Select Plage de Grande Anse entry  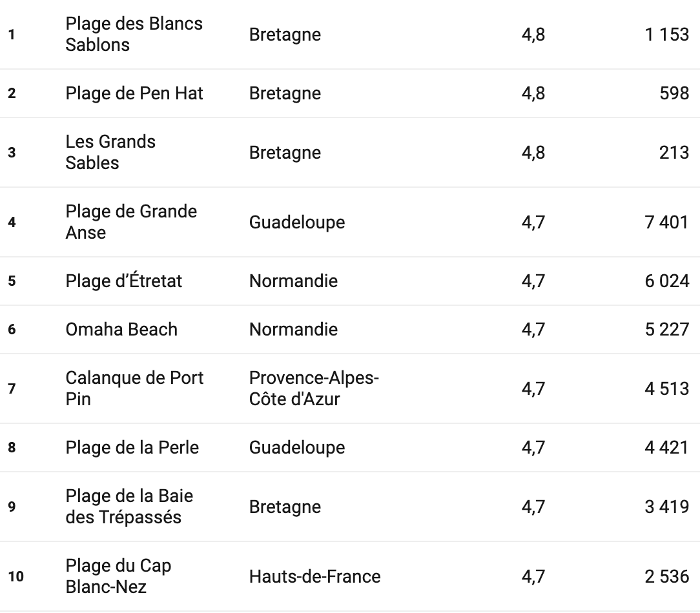pyautogui.click(x=131, y=222)
